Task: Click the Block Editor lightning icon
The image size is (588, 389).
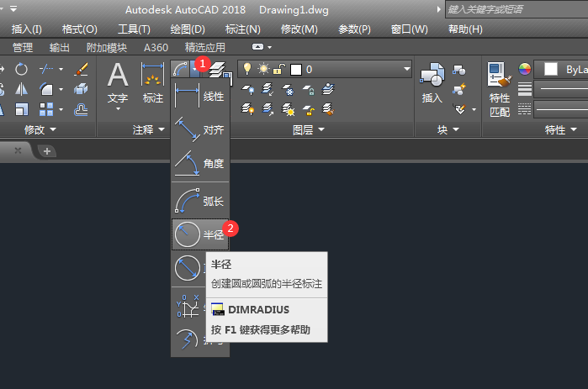Action: point(459,90)
